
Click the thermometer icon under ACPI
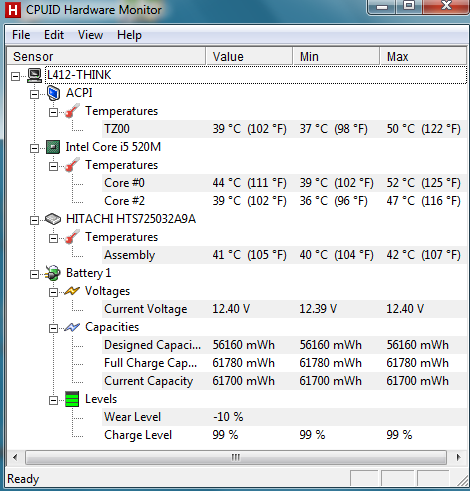coord(72,111)
